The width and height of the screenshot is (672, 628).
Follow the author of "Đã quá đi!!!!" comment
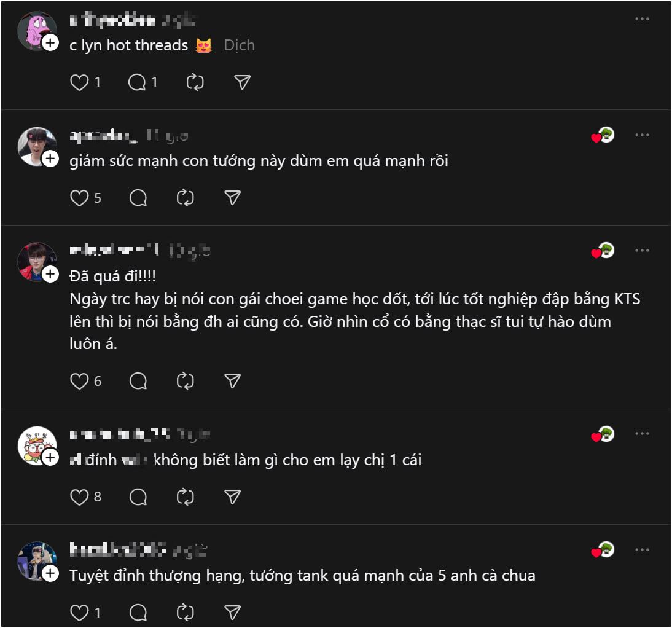click(50, 273)
